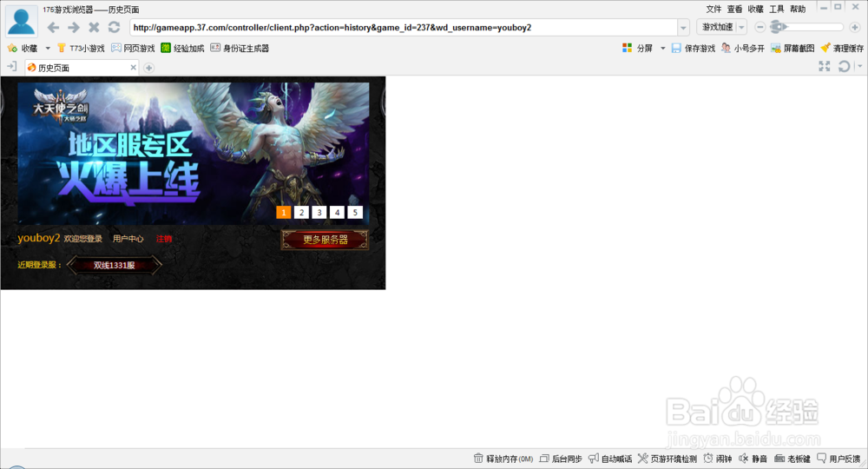Increase game speed with plus button
The image size is (868, 469).
[855, 27]
